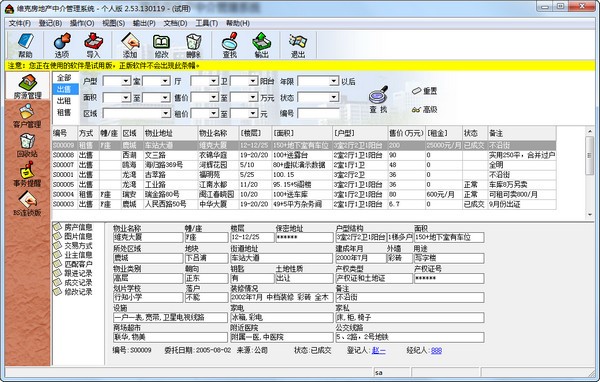Open the 经纪人 888 link

click(x=436, y=350)
